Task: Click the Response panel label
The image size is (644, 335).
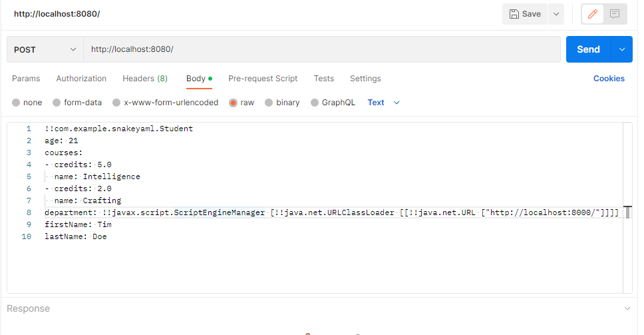Action: point(28,309)
